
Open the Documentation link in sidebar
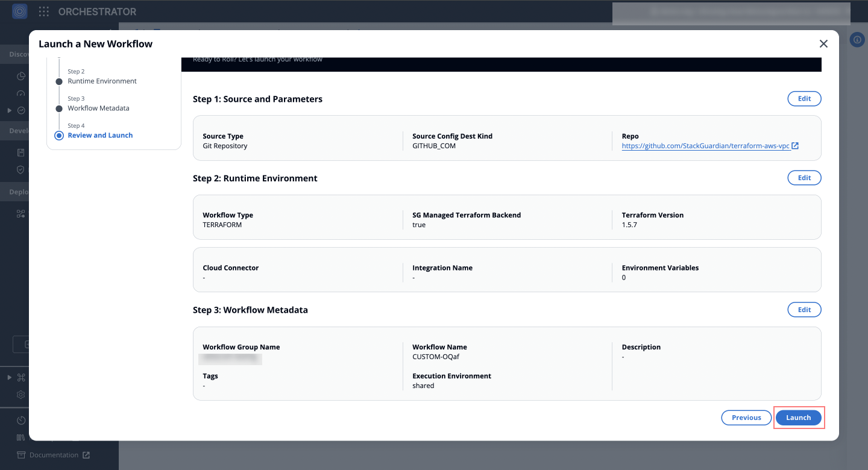(x=54, y=455)
